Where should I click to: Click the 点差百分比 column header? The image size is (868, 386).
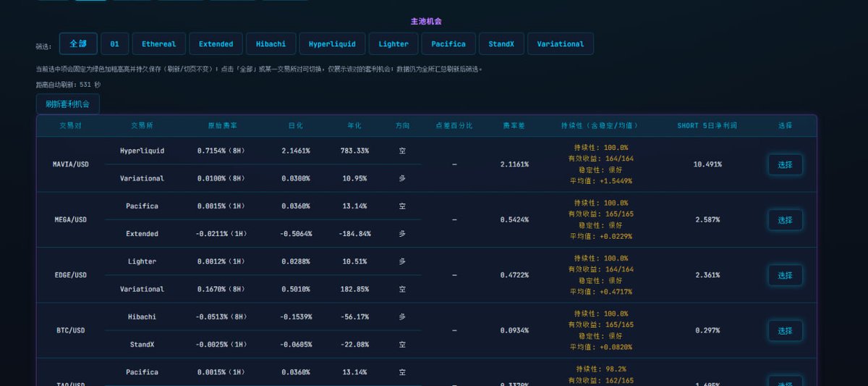tap(454, 125)
